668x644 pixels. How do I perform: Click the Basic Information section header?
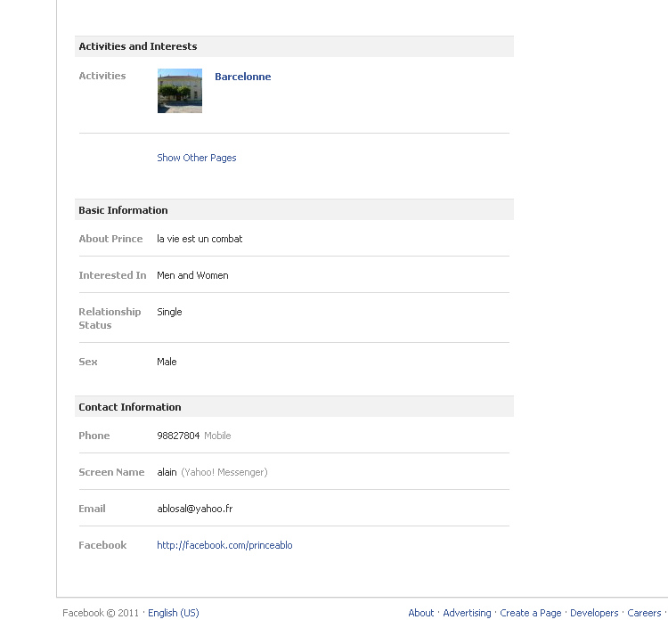click(123, 211)
